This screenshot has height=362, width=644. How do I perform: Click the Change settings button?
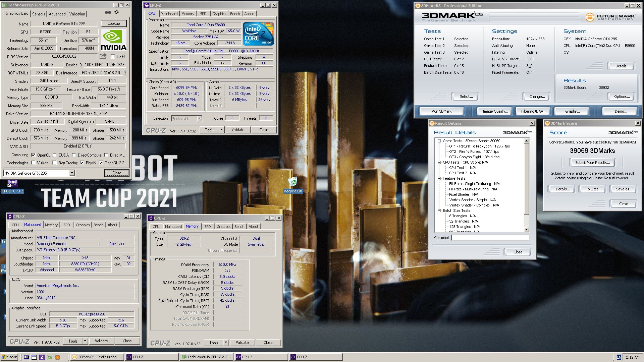[537, 97]
